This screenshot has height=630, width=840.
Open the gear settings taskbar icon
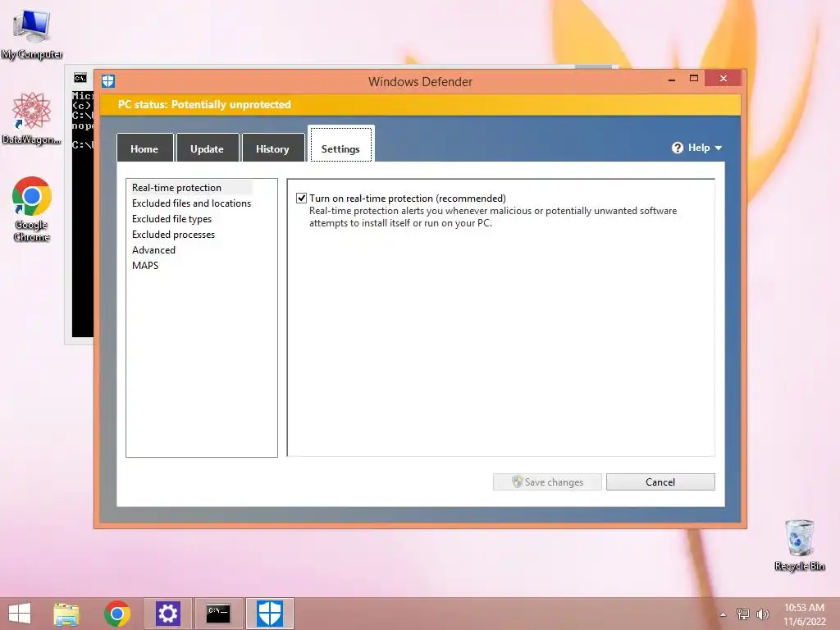coord(167,614)
